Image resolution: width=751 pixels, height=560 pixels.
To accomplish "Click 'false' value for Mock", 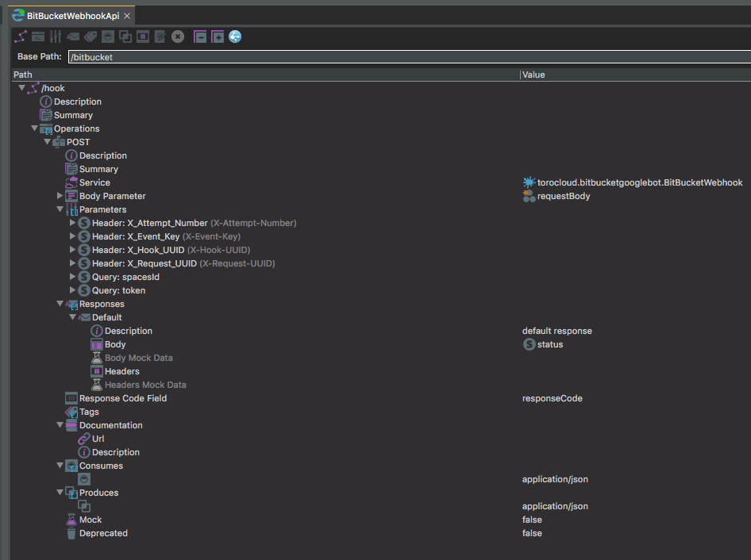I will click(532, 520).
